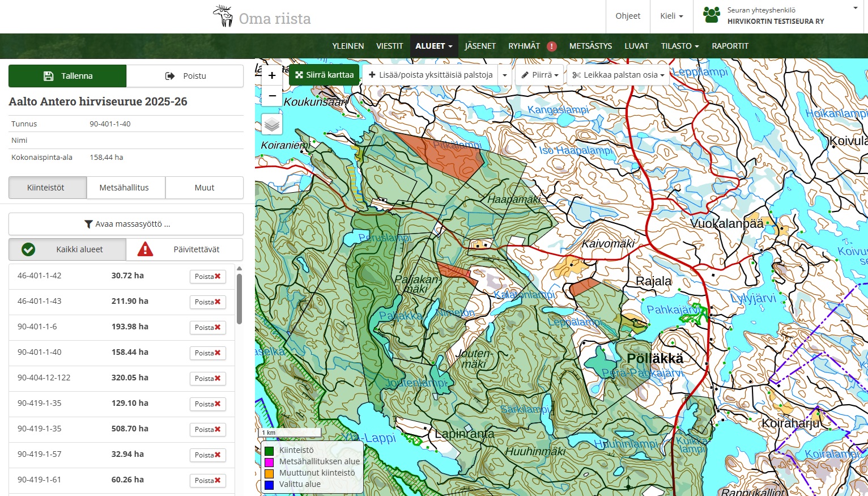Open the METSÄSTYS menu

pos(590,46)
